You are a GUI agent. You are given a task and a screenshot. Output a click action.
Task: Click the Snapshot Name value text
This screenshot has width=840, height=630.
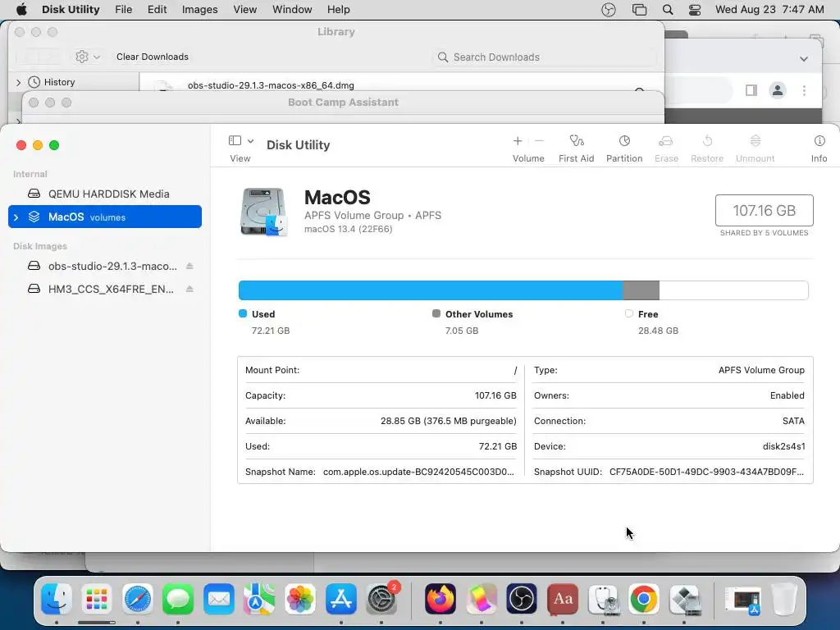point(418,472)
